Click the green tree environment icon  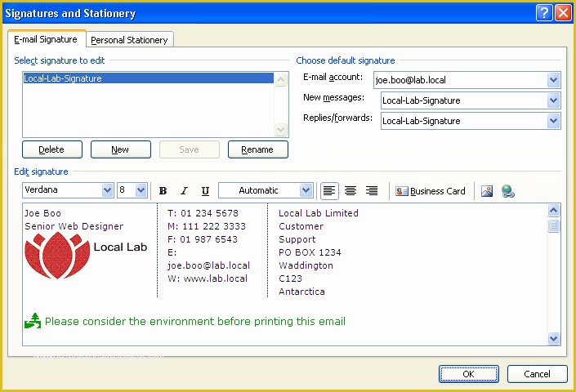(33, 321)
